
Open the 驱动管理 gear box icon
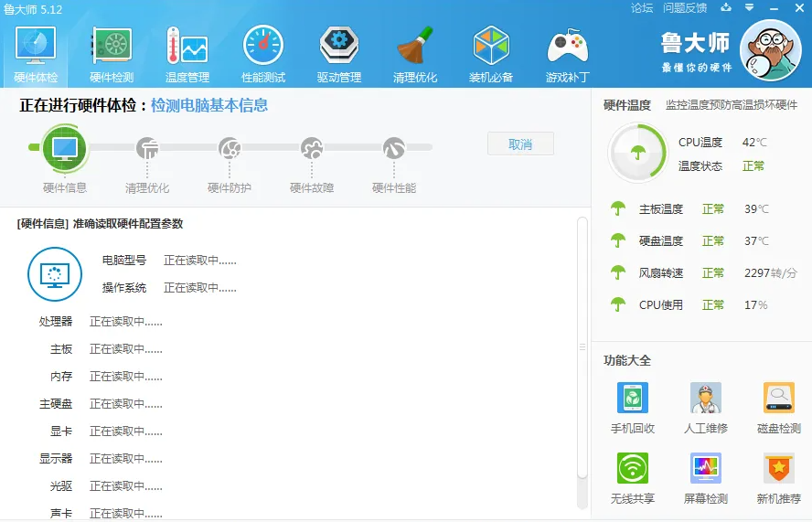coord(339,46)
